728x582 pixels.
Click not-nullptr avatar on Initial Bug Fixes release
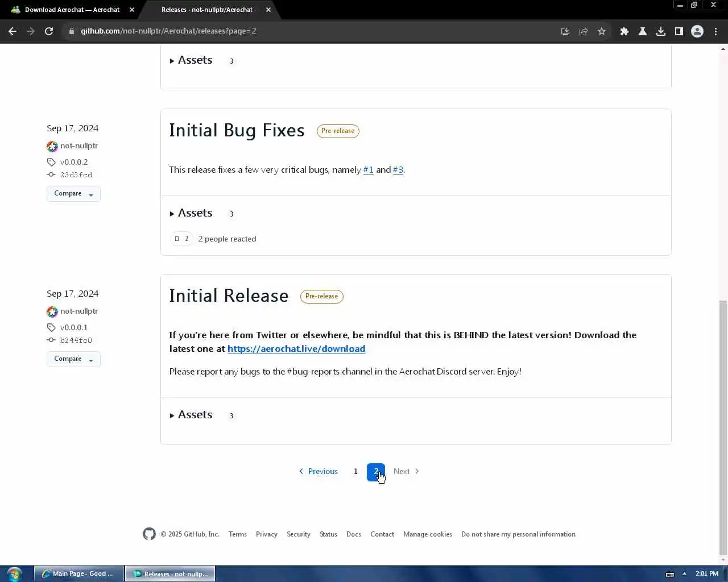(52, 146)
